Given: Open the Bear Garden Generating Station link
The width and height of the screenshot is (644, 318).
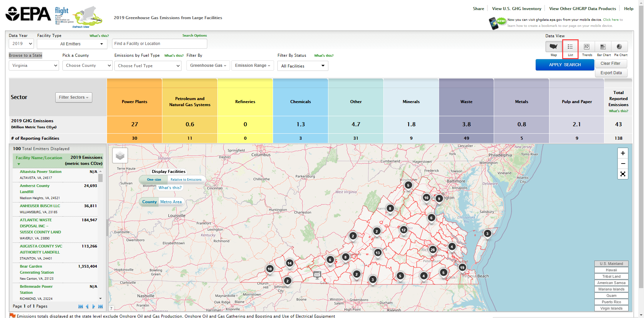Looking at the screenshot, I should point(37,269).
